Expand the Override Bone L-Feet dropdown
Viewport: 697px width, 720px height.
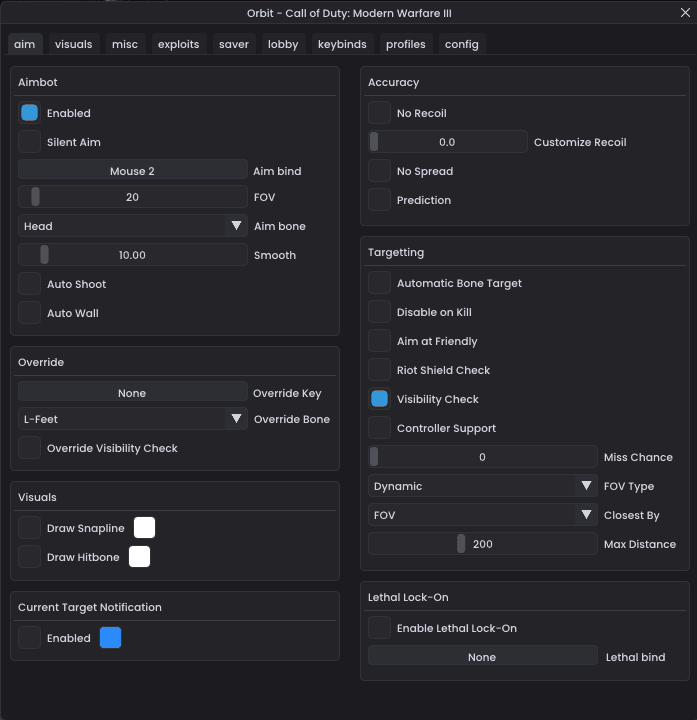(133, 419)
